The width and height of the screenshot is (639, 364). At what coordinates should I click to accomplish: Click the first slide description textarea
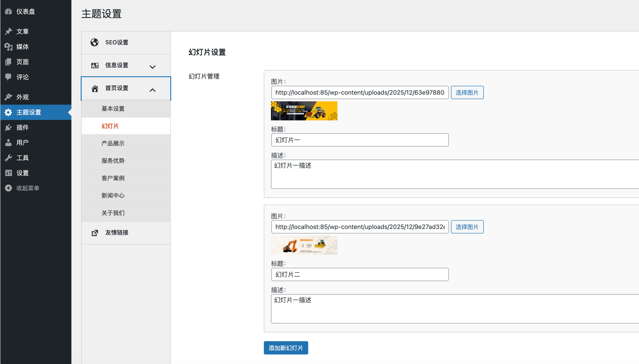pyautogui.click(x=450, y=174)
